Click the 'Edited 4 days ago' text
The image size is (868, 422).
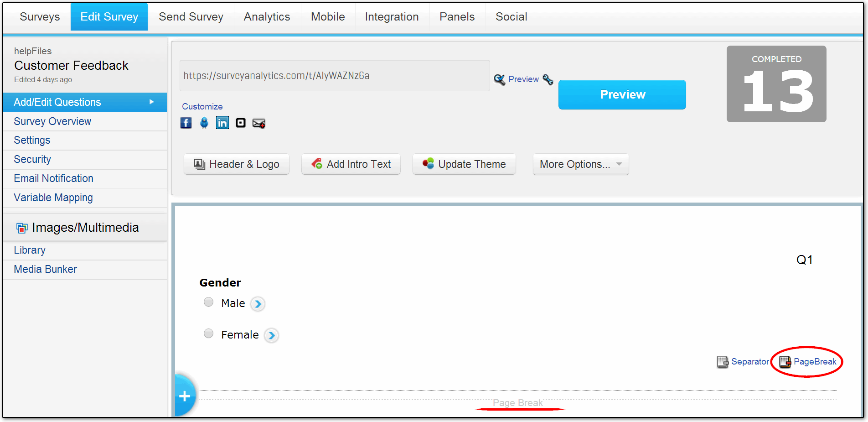tap(43, 79)
